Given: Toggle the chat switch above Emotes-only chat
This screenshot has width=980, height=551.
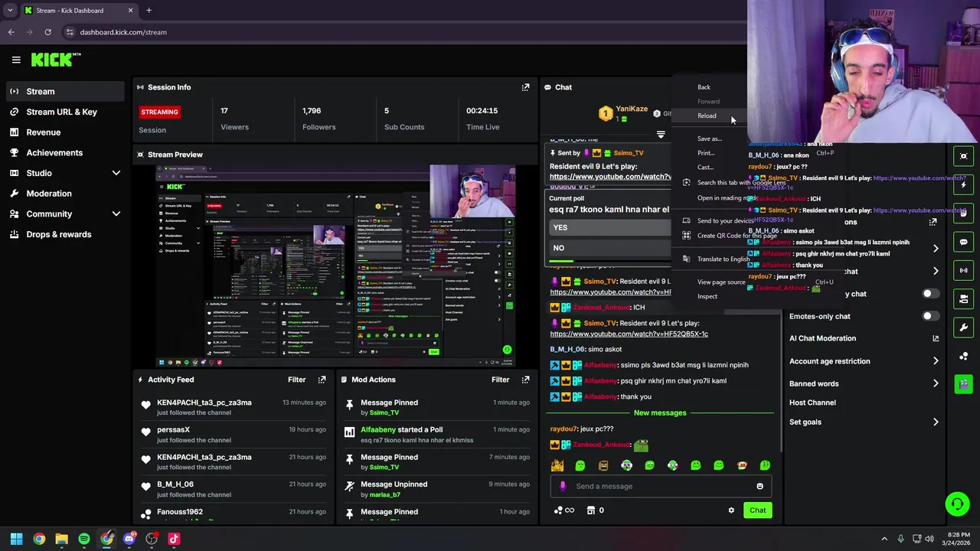Looking at the screenshot, I should (929, 294).
